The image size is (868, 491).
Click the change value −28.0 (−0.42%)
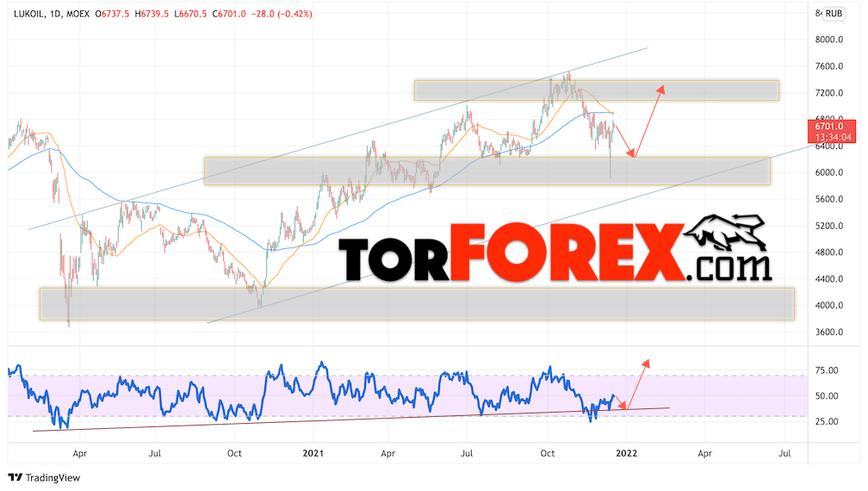pos(282,14)
